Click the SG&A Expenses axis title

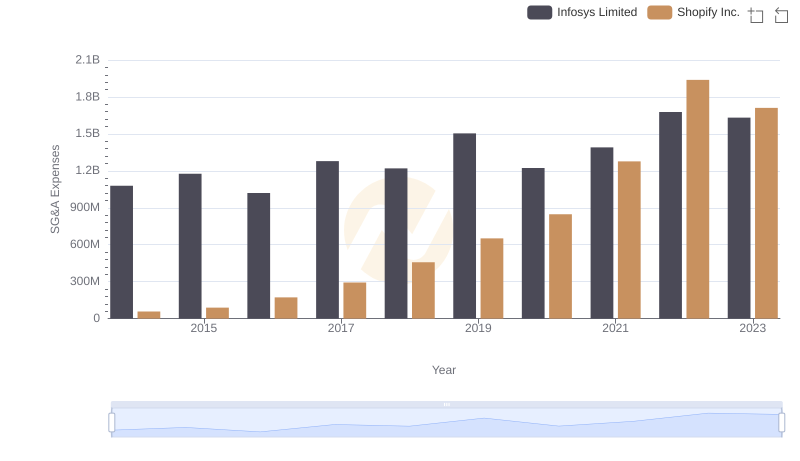pyautogui.click(x=55, y=189)
